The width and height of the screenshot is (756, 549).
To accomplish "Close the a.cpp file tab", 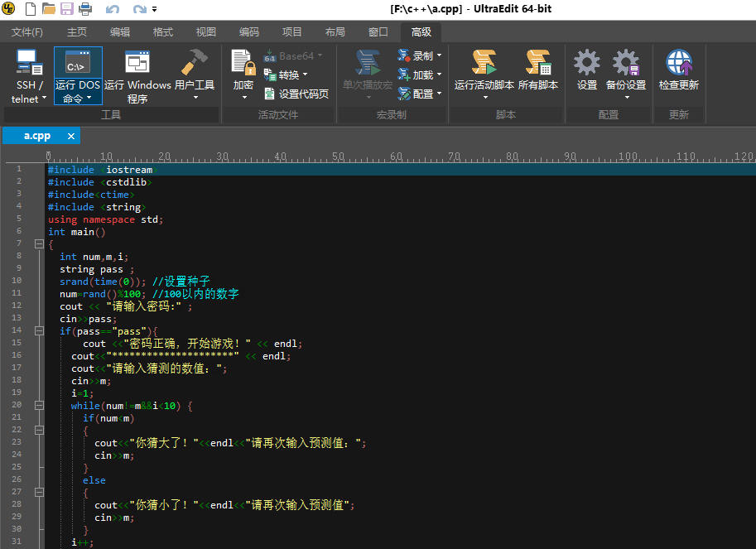I will [71, 136].
